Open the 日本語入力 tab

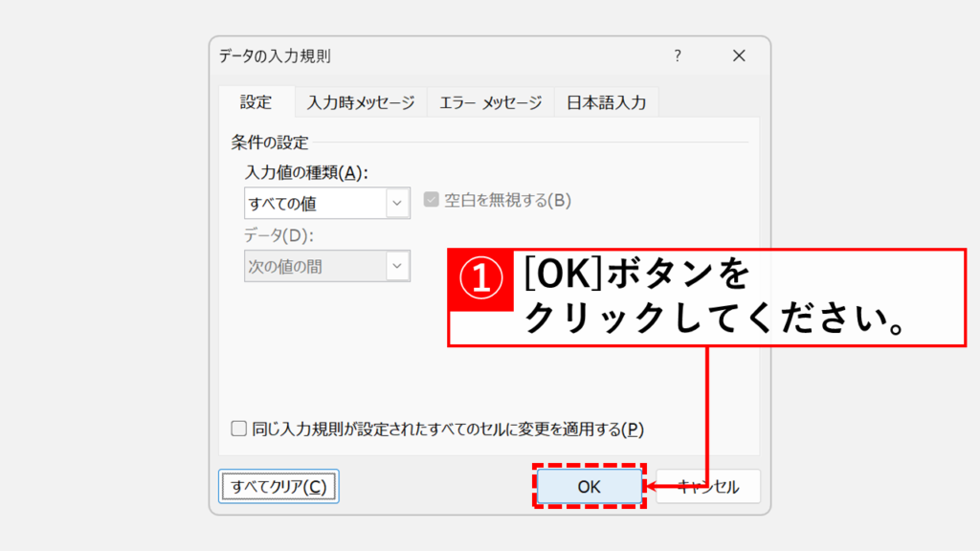click(x=606, y=102)
